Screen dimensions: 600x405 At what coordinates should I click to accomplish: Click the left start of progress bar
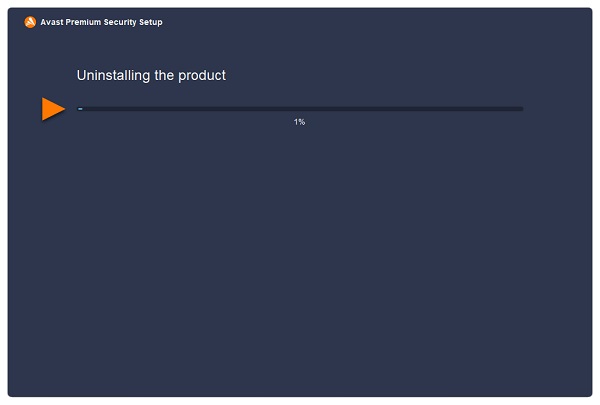[79, 109]
